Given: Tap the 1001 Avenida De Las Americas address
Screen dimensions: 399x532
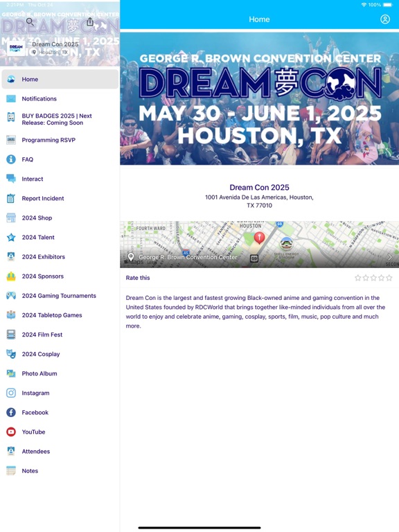Looking at the screenshot, I should 260,201.
